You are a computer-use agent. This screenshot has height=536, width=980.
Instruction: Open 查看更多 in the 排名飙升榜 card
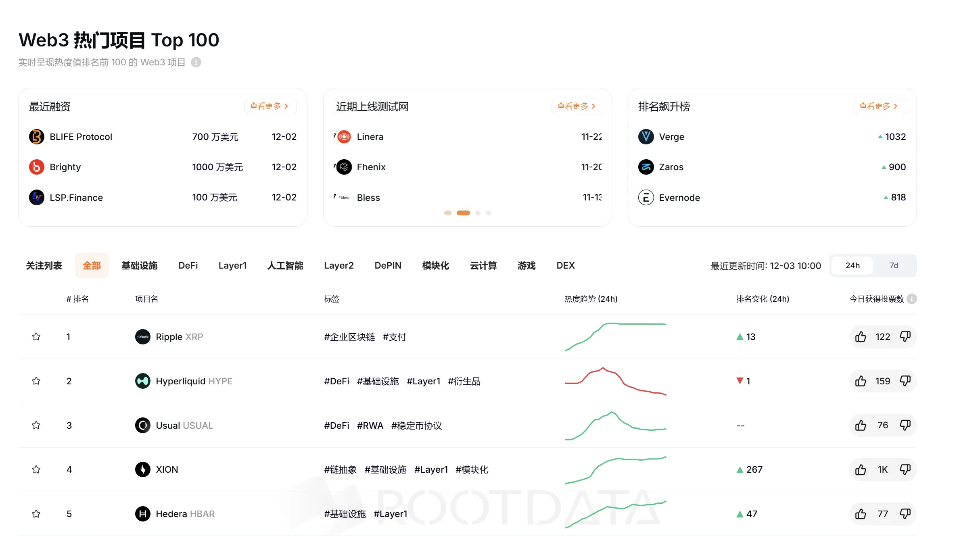point(879,106)
